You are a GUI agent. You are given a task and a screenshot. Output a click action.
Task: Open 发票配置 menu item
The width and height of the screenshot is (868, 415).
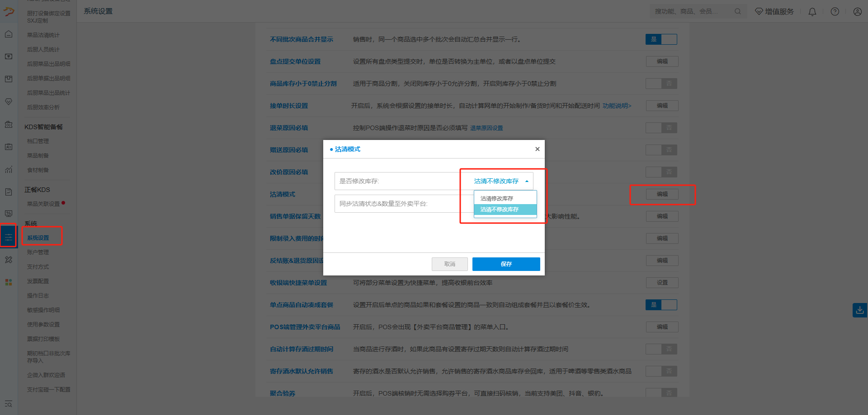(38, 281)
